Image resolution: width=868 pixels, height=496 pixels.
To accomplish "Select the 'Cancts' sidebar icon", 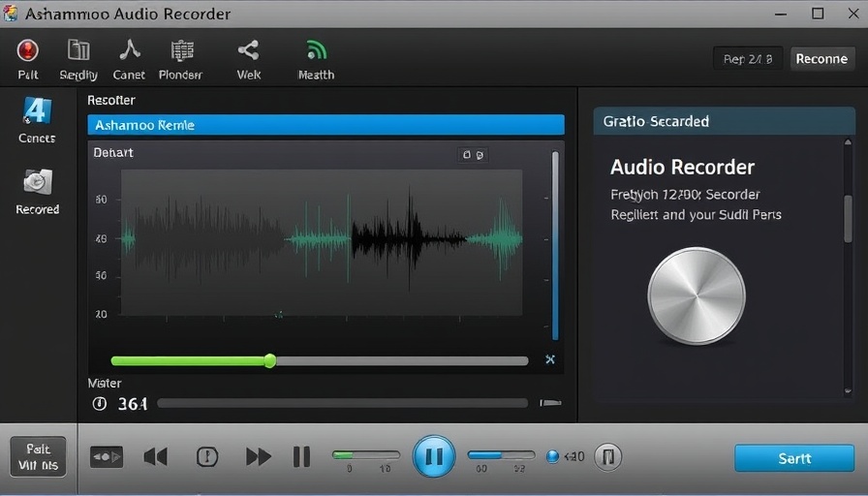I will click(37, 110).
